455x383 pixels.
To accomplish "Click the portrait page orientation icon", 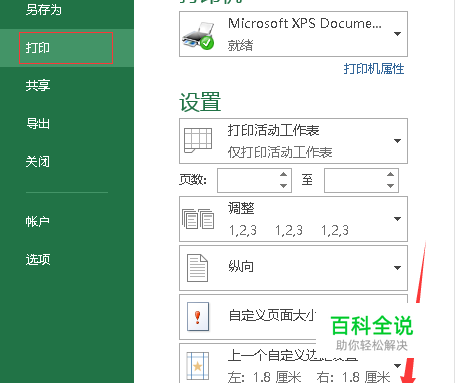I will click(197, 268).
